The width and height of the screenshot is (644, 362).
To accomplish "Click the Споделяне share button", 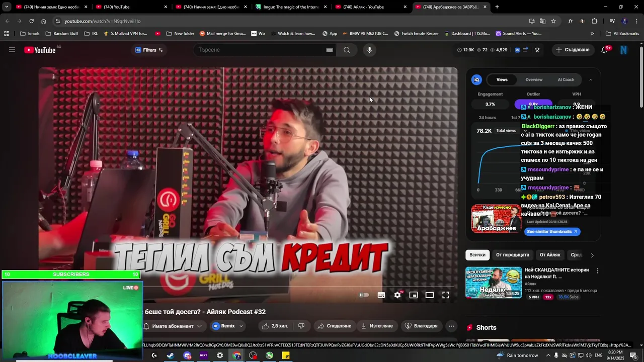I will click(334, 326).
